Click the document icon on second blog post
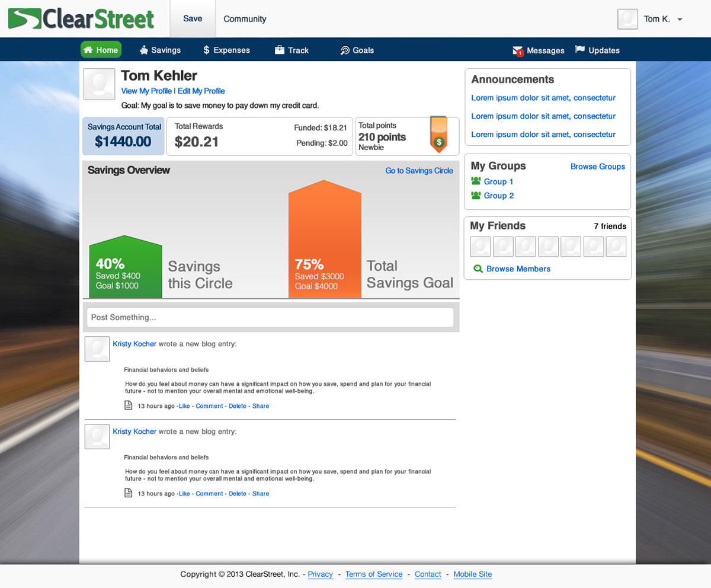Image resolution: width=711 pixels, height=588 pixels. [128, 493]
